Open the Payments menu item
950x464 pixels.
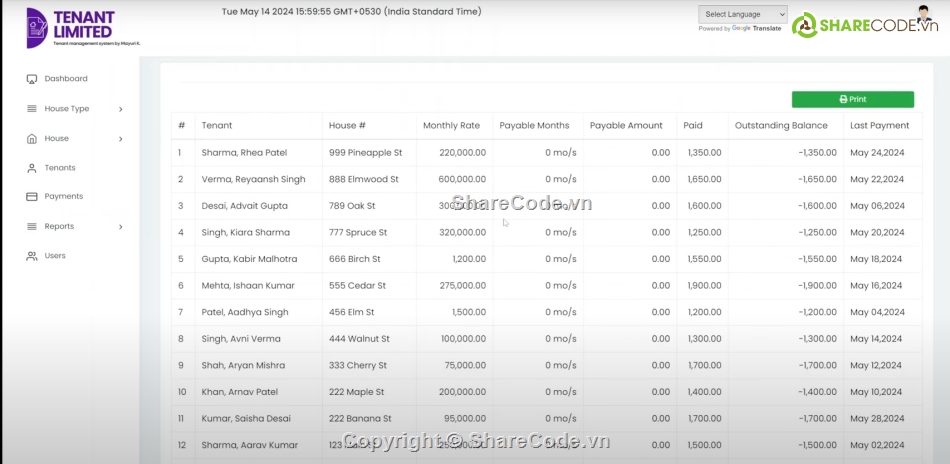tap(64, 196)
